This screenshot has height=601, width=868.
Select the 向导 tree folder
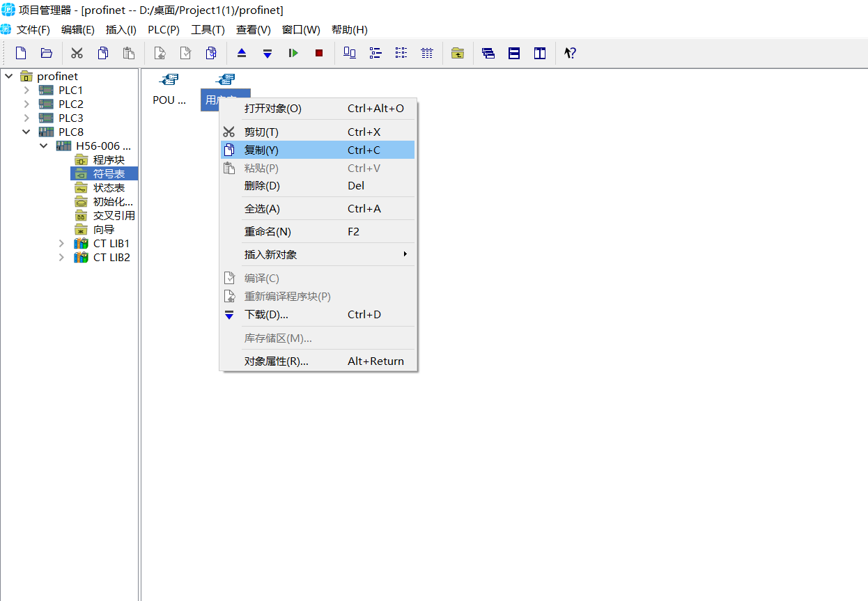click(x=104, y=229)
